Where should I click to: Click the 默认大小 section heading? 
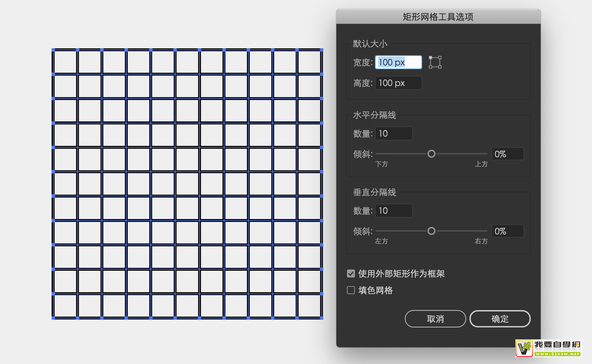click(x=370, y=44)
